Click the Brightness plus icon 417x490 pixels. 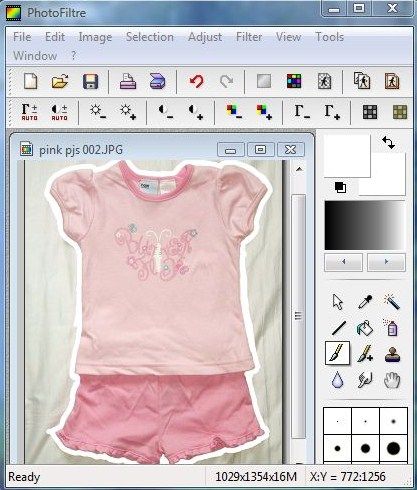pos(128,111)
